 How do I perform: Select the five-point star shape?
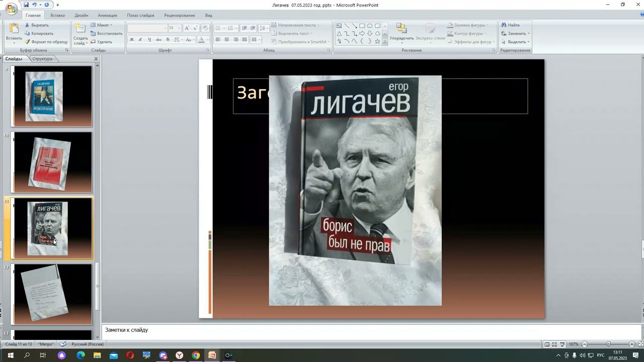(377, 41)
